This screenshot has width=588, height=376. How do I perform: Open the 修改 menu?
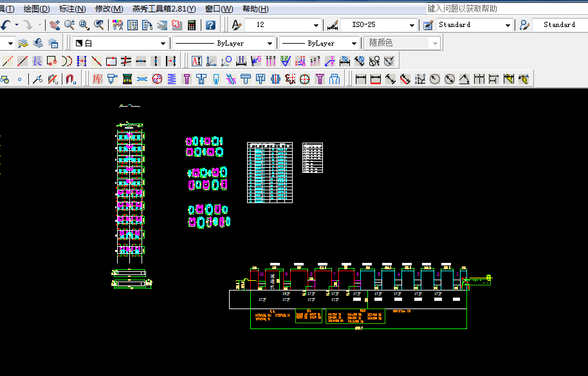pos(107,6)
